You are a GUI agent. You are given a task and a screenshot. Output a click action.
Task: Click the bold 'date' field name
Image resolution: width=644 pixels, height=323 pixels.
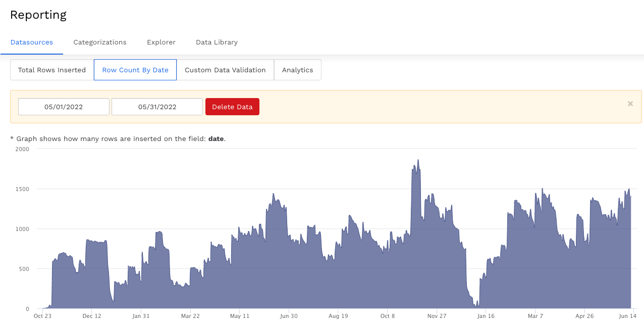click(x=216, y=139)
